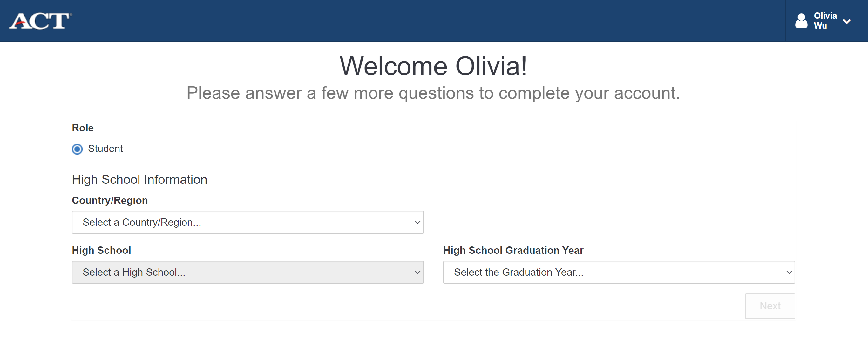Open the Select a Country/Region dropdown

point(247,222)
